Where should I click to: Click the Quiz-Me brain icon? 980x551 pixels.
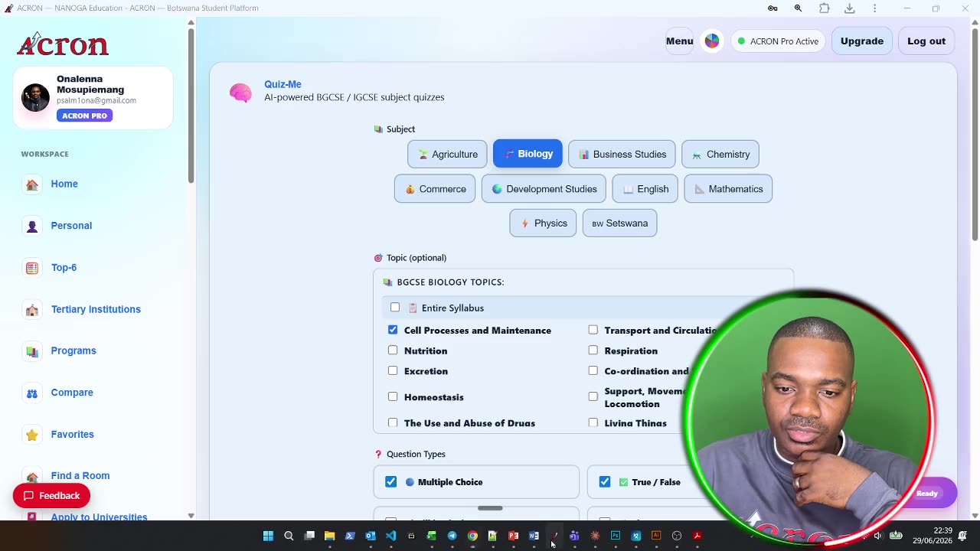[240, 93]
